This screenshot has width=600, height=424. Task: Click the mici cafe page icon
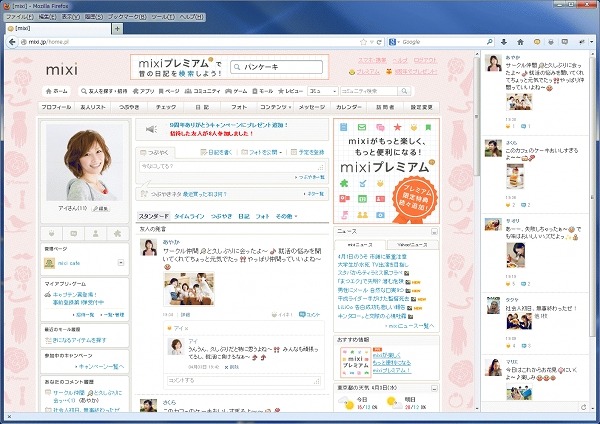[x=49, y=263]
